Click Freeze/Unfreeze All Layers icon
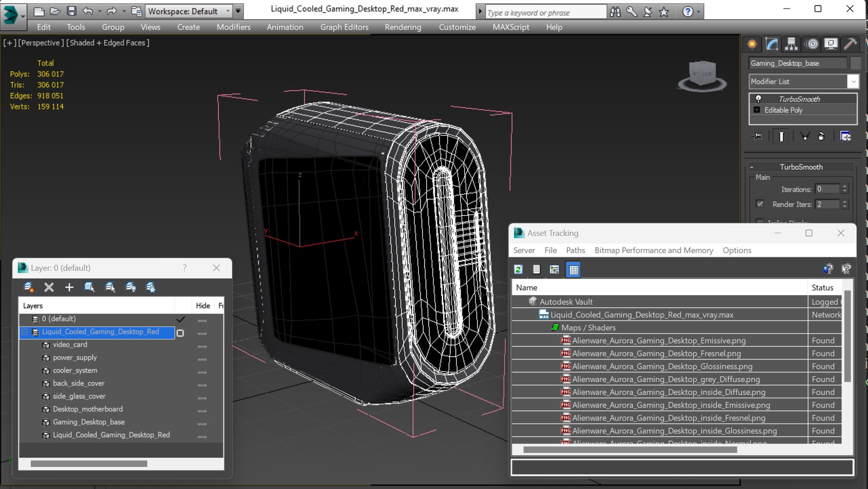Screen dimensions: 868x489 [x=151, y=287]
